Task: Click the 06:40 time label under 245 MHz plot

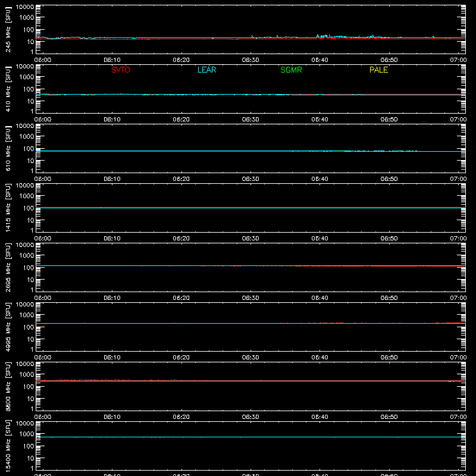Action: coord(320,60)
